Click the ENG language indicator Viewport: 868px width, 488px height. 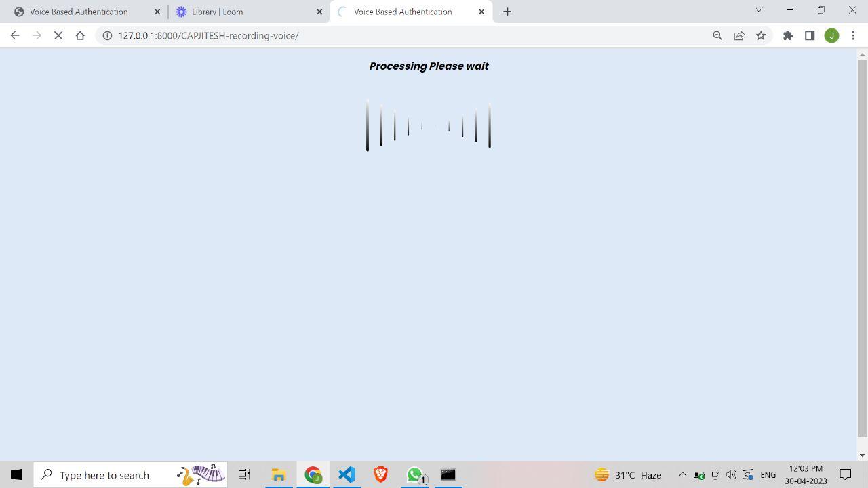(768, 474)
